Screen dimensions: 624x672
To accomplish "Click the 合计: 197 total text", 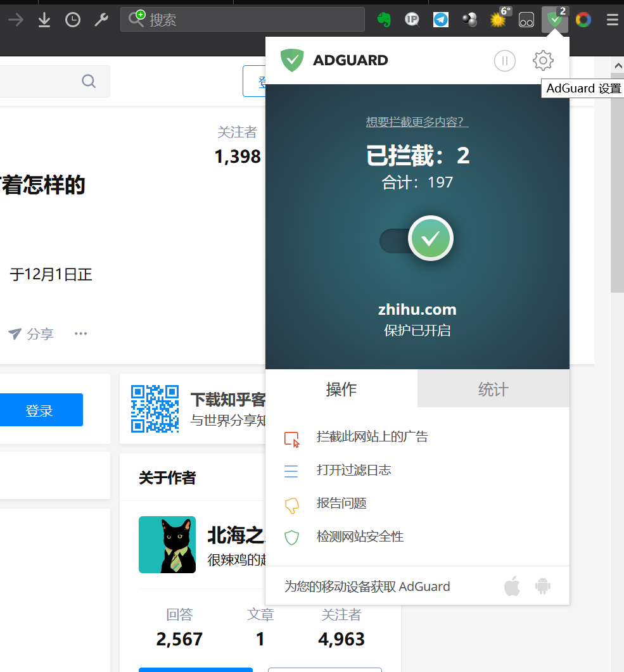I will pyautogui.click(x=417, y=182).
